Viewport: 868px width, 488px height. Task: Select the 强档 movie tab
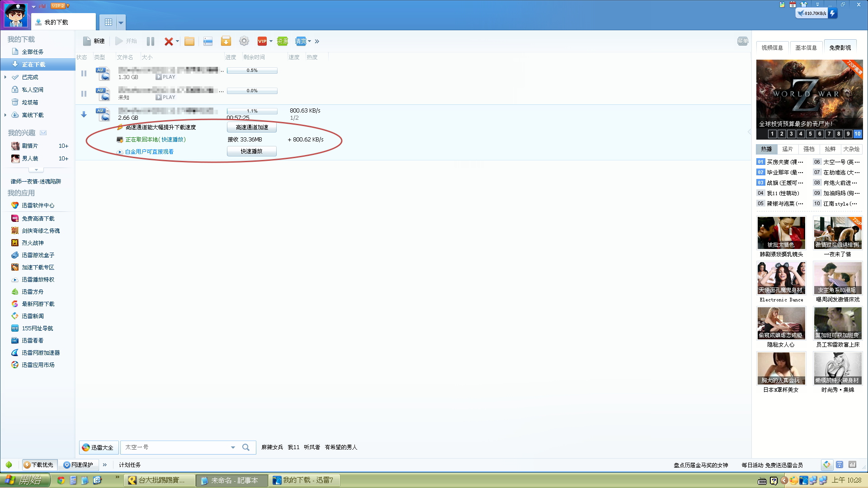pyautogui.click(x=809, y=149)
